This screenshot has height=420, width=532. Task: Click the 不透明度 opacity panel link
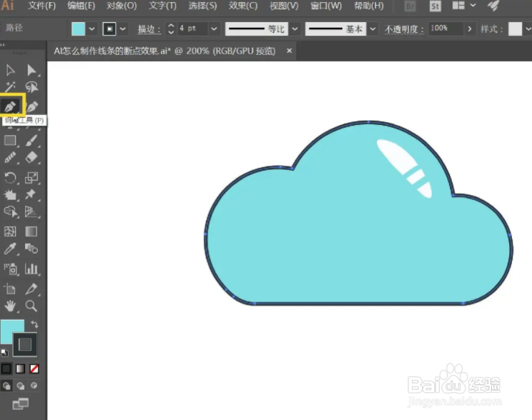pos(405,29)
